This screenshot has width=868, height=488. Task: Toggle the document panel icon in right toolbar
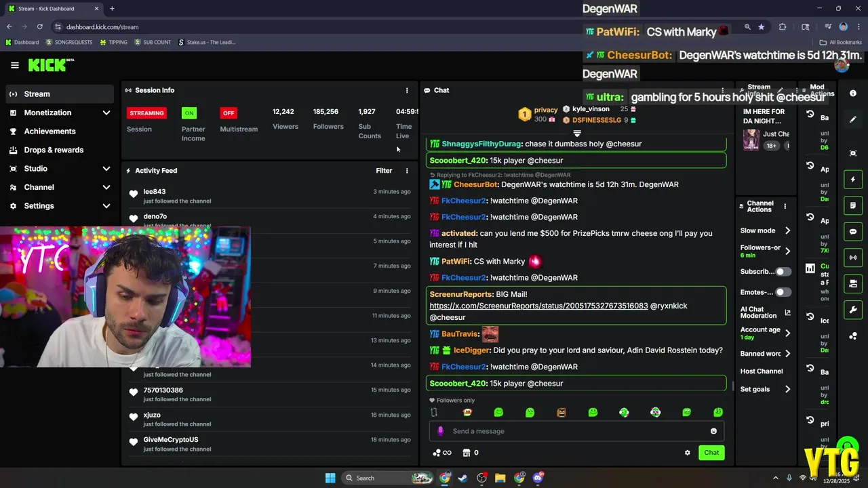[853, 205]
